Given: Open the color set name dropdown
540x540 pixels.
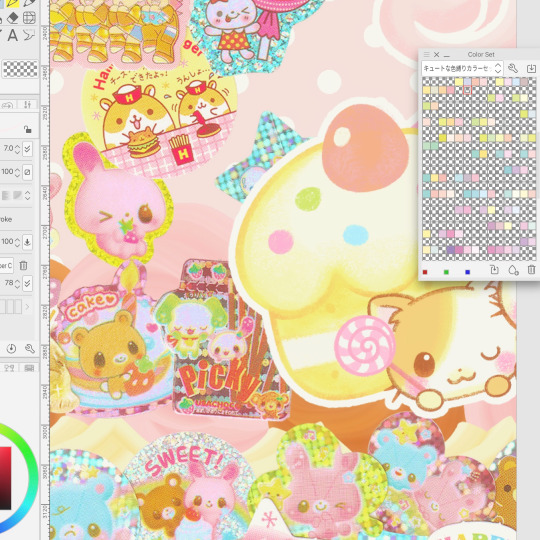Looking at the screenshot, I should 462,68.
